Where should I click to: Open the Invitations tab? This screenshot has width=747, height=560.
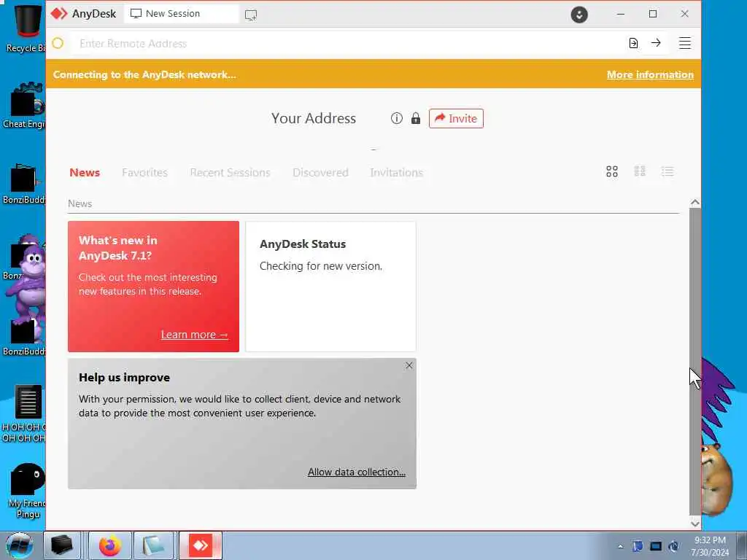click(x=396, y=172)
